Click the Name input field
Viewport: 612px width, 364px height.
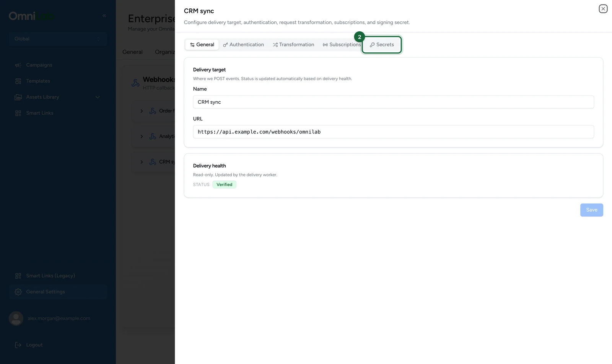[x=393, y=102]
